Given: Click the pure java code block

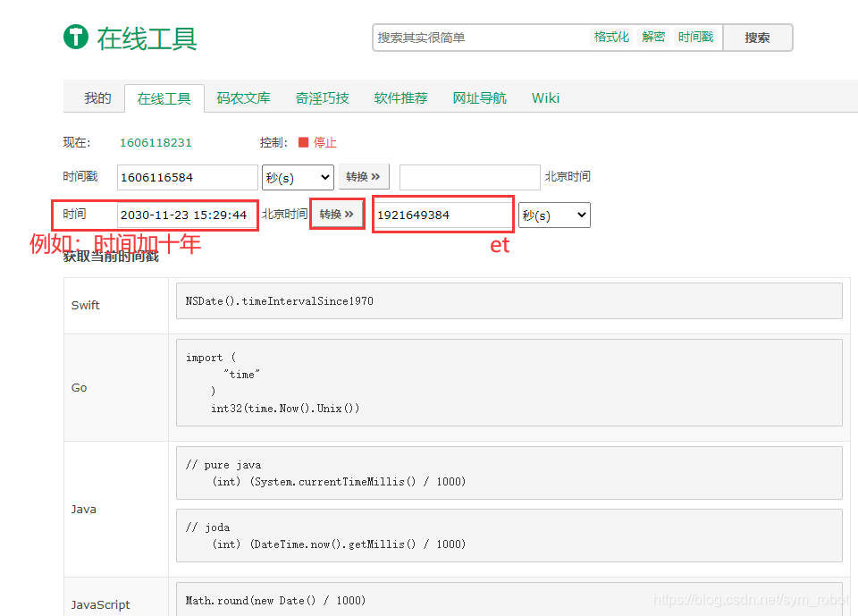Looking at the screenshot, I should click(x=509, y=473).
